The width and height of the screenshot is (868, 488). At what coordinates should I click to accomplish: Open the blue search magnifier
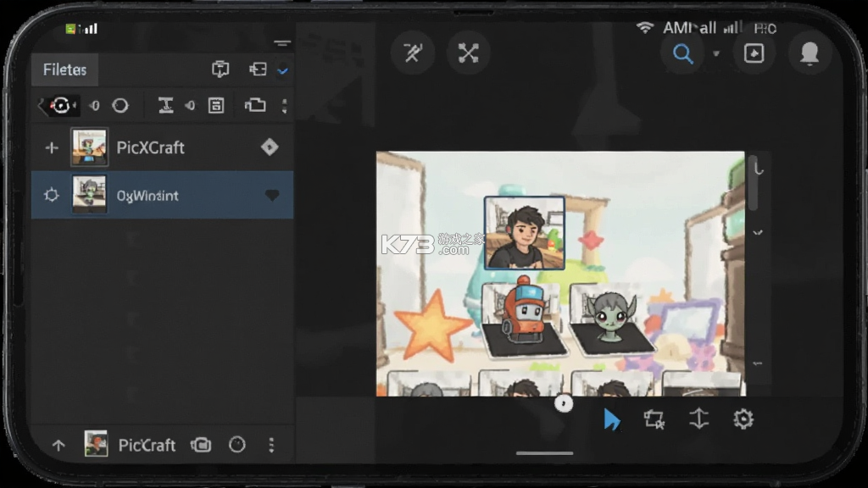682,53
